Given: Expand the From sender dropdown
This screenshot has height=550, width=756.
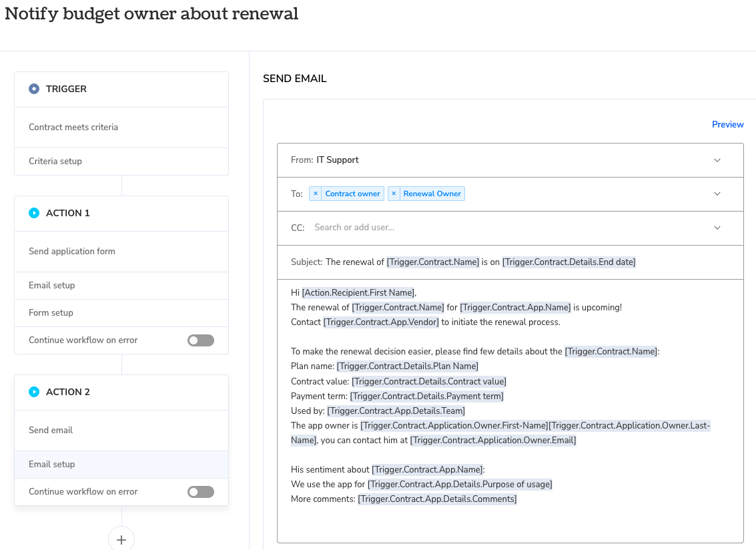Looking at the screenshot, I should coord(717,160).
